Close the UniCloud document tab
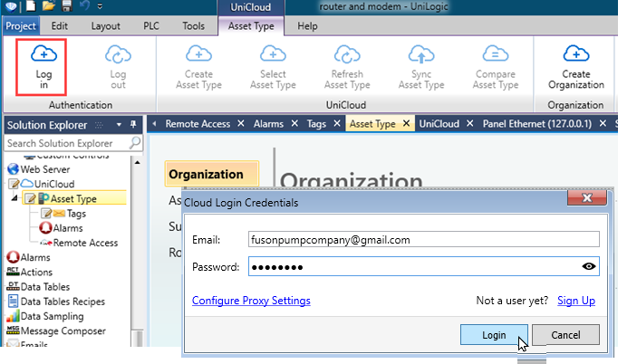The image size is (637, 364). click(x=469, y=123)
